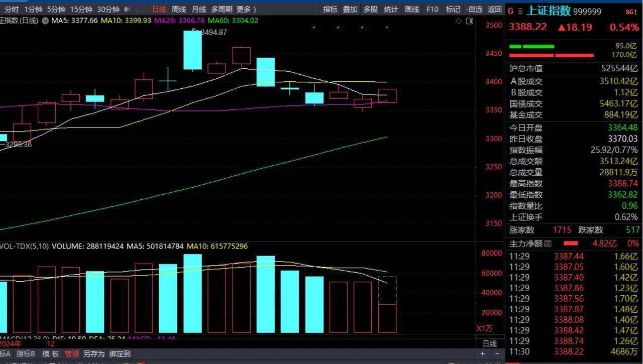643x364 pixels.
Task: Open the 多股 multi-stock view
Action: pos(370,9)
